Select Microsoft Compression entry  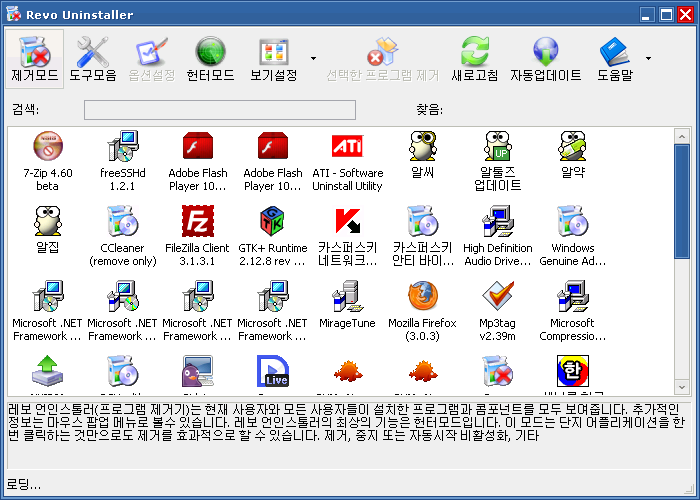point(572,312)
